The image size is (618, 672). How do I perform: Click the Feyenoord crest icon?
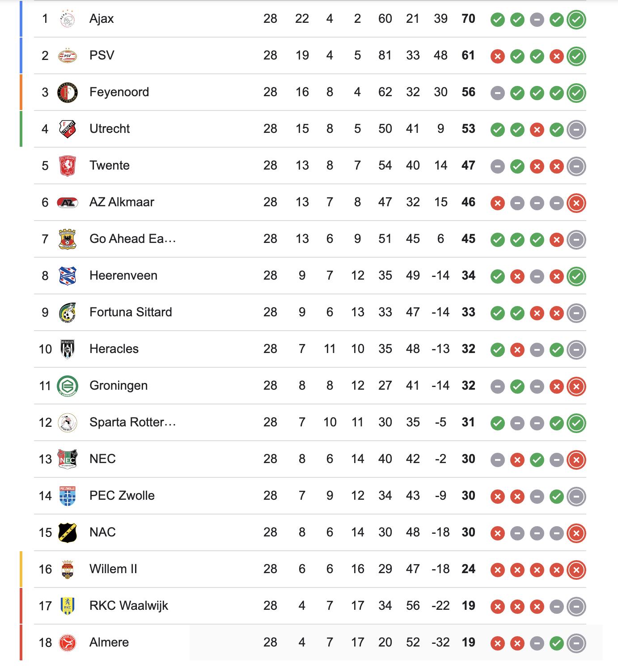68,93
